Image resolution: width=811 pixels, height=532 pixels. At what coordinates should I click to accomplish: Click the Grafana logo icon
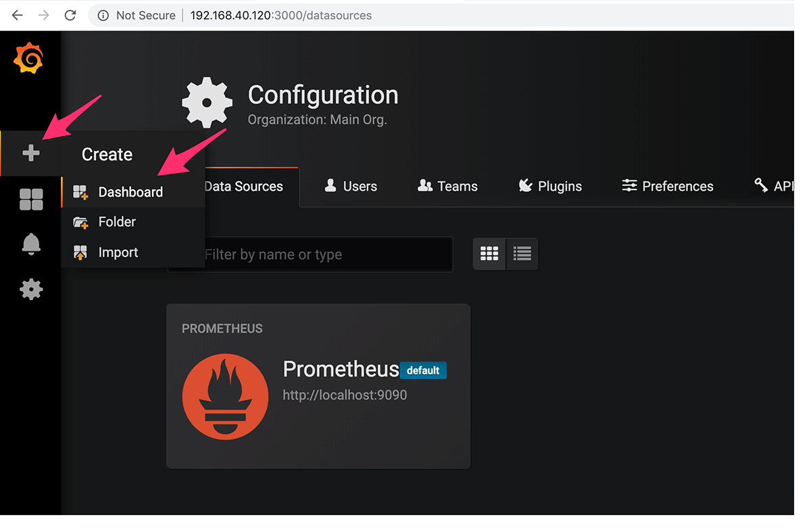pyautogui.click(x=29, y=59)
